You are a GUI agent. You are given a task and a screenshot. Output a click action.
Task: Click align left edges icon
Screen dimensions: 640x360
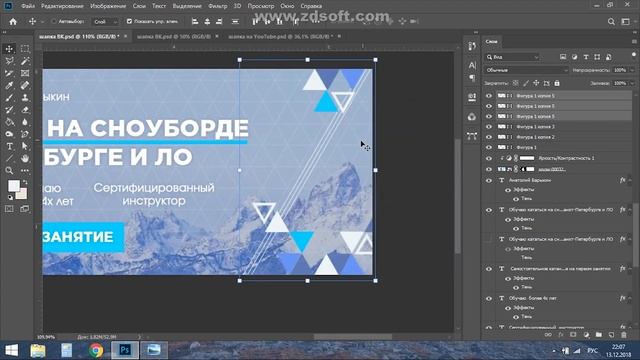195,22
